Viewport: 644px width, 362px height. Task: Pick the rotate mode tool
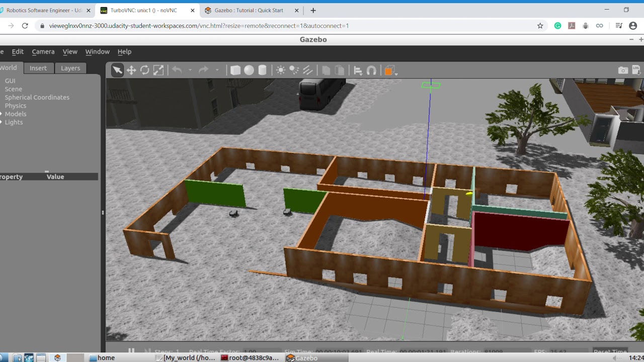(x=145, y=70)
